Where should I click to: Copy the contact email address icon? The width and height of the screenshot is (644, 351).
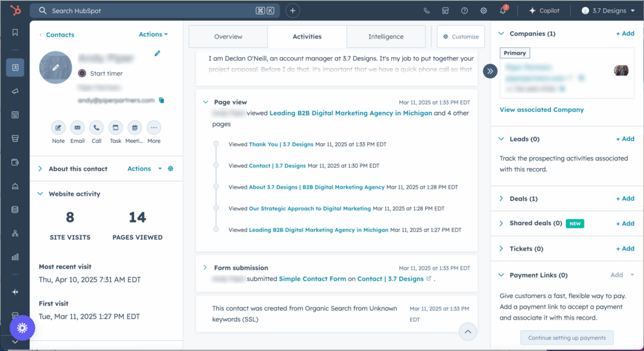[162, 100]
